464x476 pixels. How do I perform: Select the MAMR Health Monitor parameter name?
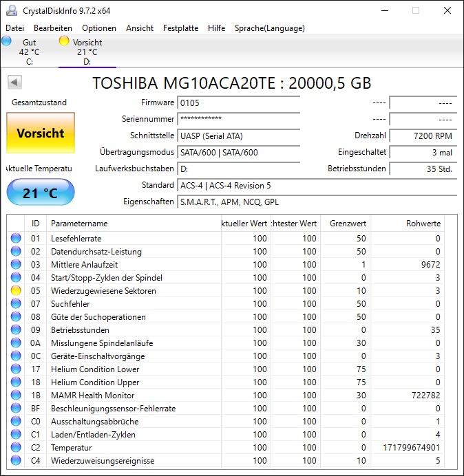pyautogui.click(x=93, y=396)
